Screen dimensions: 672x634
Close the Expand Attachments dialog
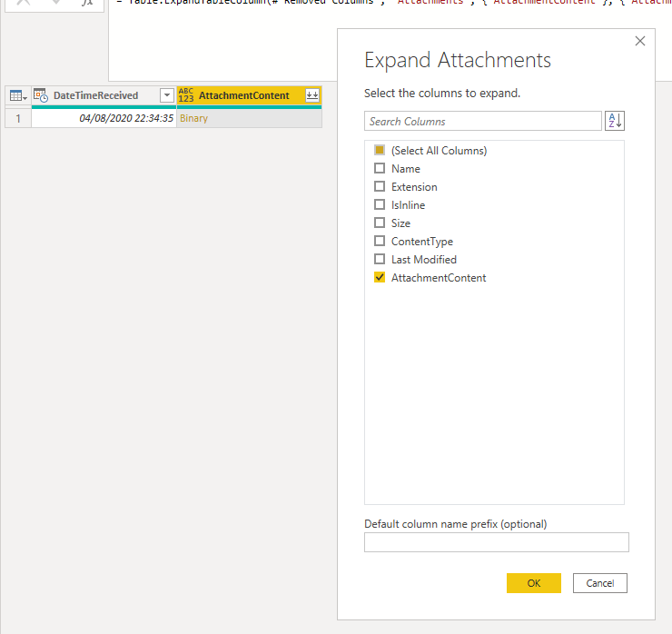[x=640, y=41]
